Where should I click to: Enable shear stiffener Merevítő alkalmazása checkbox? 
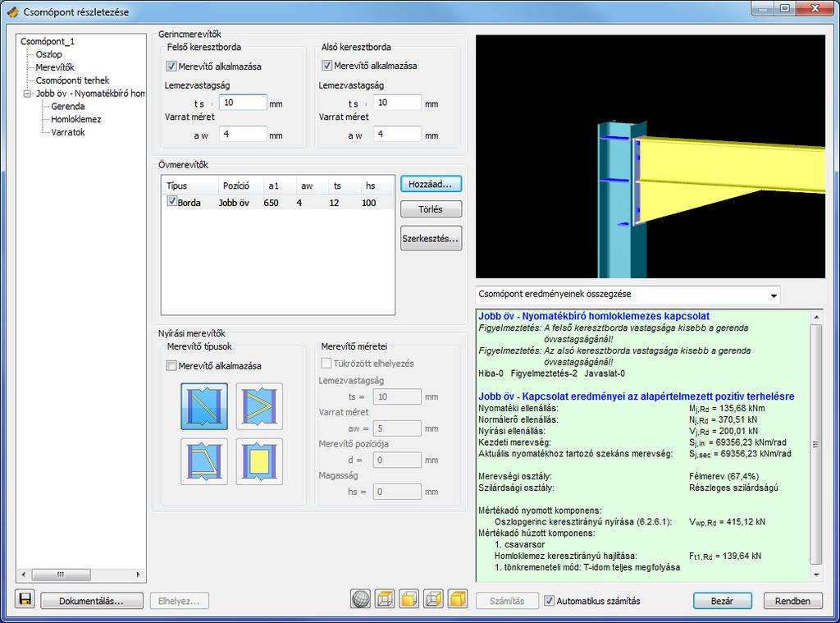pyautogui.click(x=171, y=365)
